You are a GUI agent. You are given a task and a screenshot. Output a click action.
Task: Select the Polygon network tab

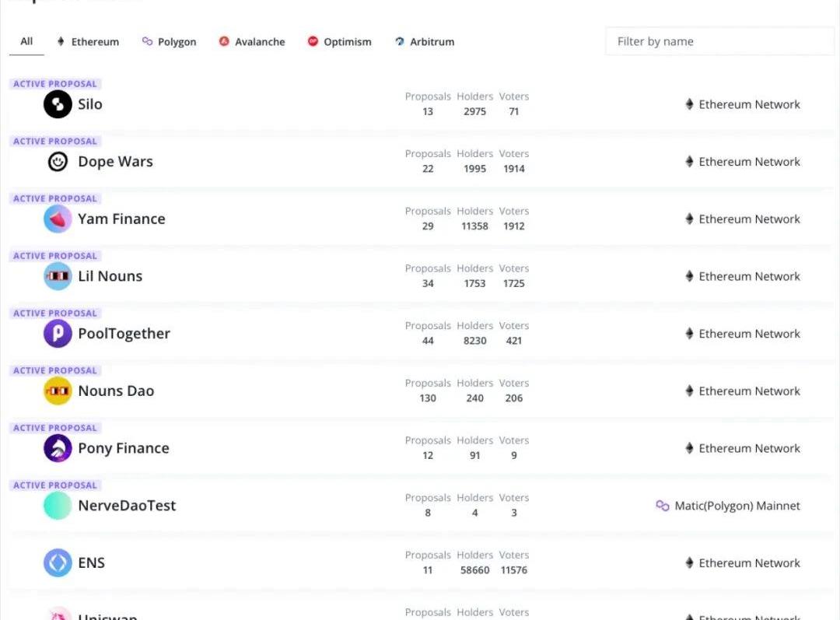[x=169, y=42]
